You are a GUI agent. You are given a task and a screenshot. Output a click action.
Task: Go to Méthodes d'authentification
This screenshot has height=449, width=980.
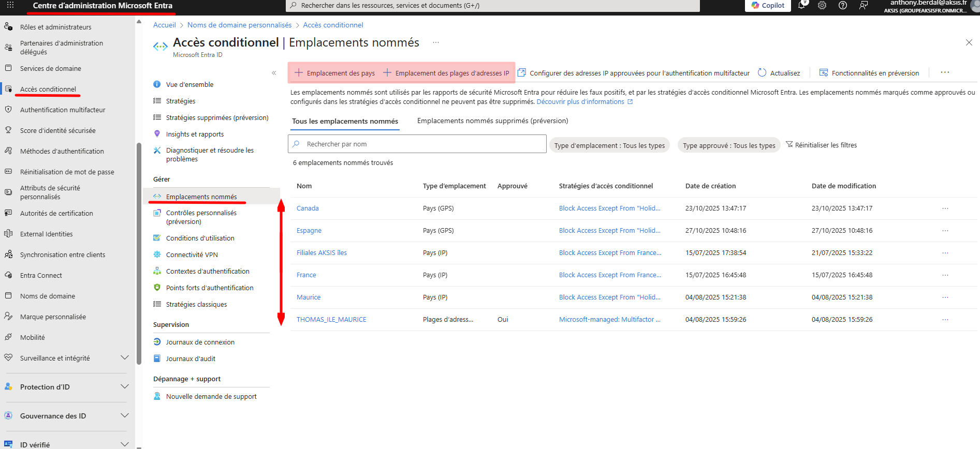pyautogui.click(x=62, y=151)
